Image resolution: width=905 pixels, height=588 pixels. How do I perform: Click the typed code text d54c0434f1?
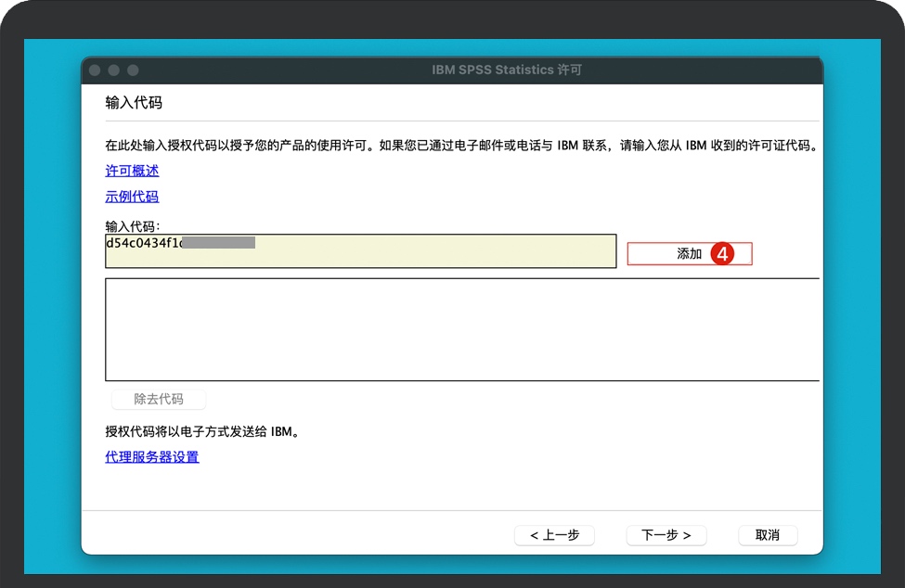(144, 243)
